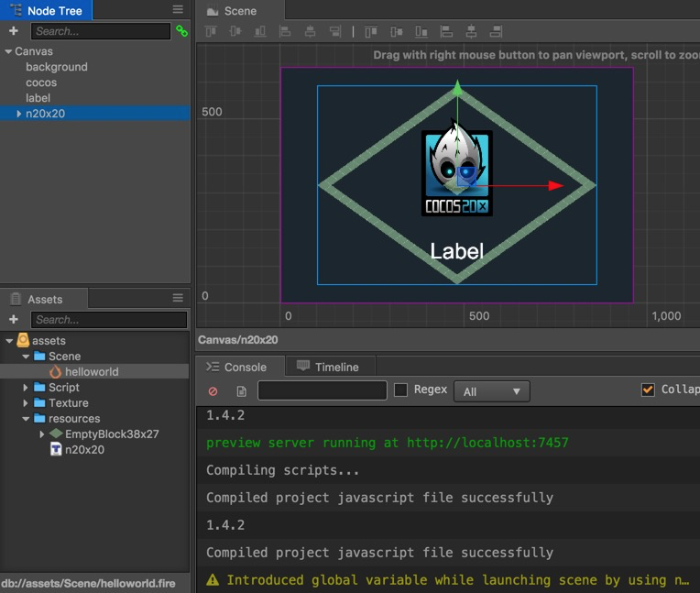Uncheck the Collapse checkbox in Console
Screen dimensions: 700x593
coord(649,390)
